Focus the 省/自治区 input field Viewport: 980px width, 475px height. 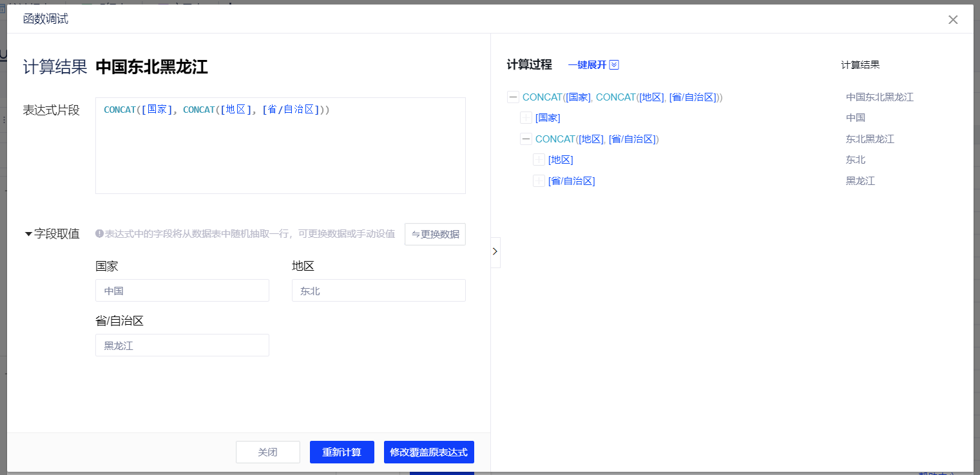click(182, 345)
